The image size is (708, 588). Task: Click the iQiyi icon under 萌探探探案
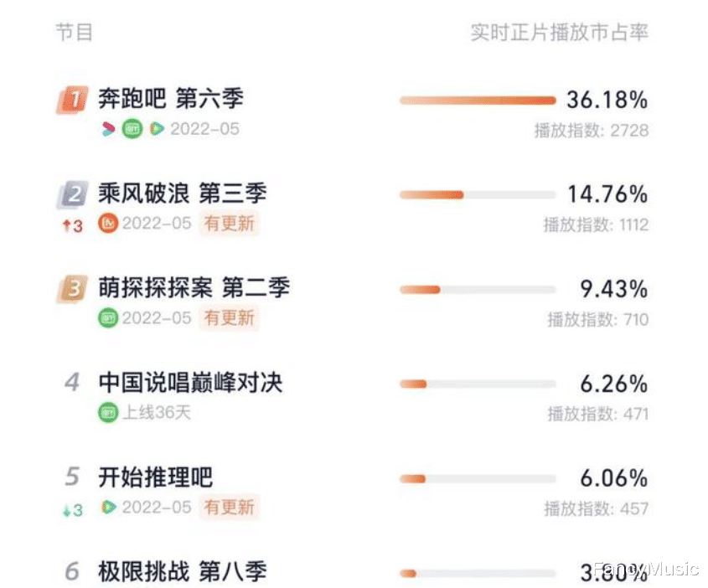[108, 318]
